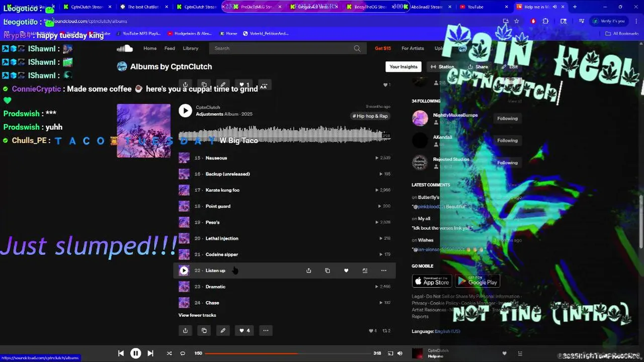Toggle Following for NightlyMakesBumps
644x362 pixels.
point(507,118)
